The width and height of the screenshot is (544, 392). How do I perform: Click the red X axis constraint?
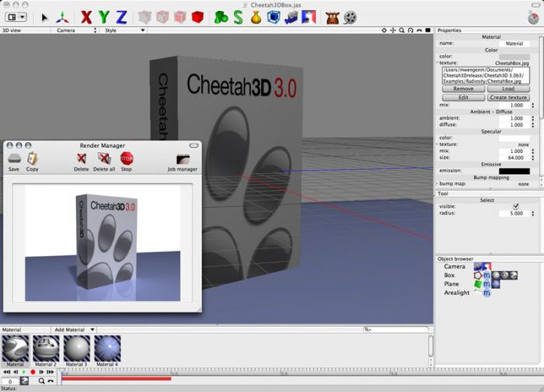(x=86, y=17)
